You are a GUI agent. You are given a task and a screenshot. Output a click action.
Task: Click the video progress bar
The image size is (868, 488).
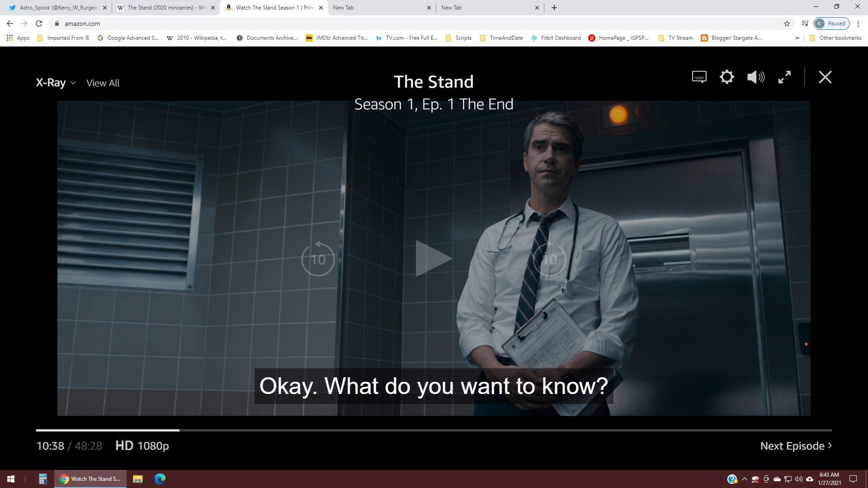pyautogui.click(x=434, y=430)
